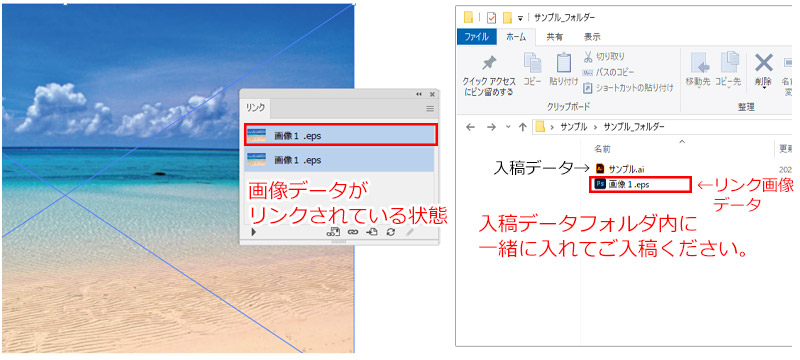This screenshot has height=360, width=800.
Task: Select the リンク panel tab
Action: 255,108
